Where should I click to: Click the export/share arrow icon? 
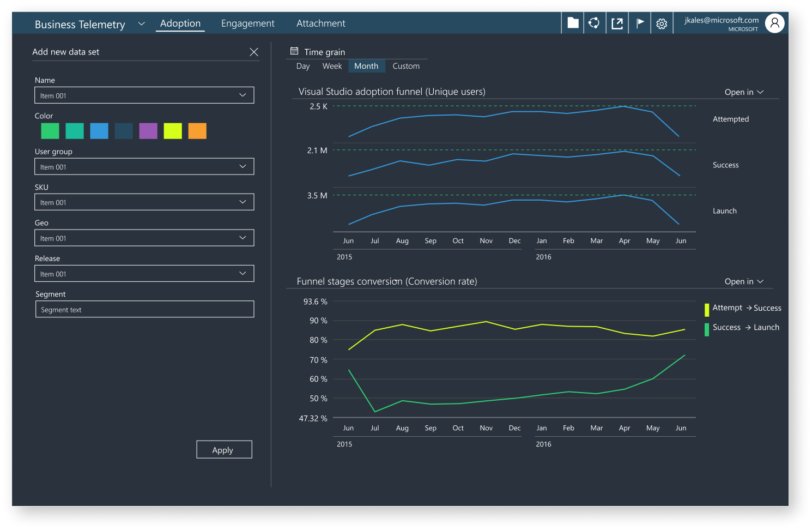point(617,23)
